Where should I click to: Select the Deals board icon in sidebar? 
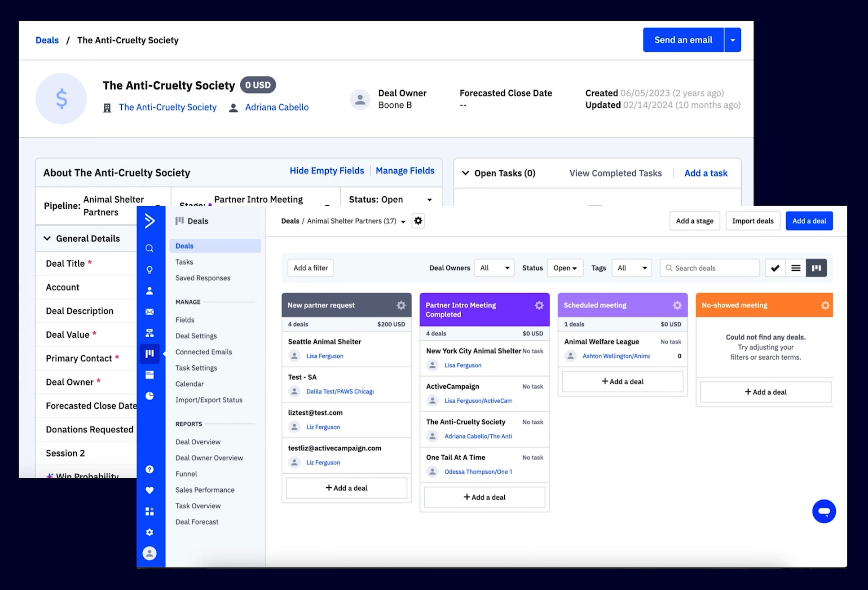[x=150, y=353]
